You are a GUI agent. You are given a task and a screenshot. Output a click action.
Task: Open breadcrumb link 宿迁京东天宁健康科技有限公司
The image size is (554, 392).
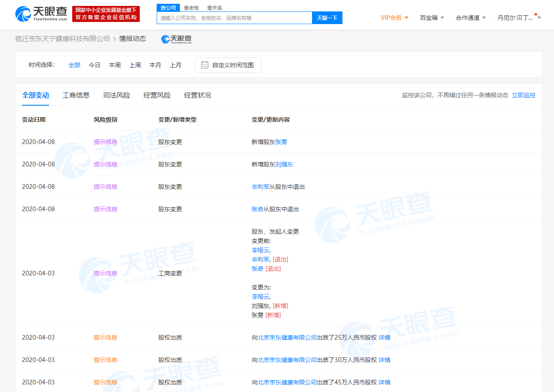click(62, 39)
